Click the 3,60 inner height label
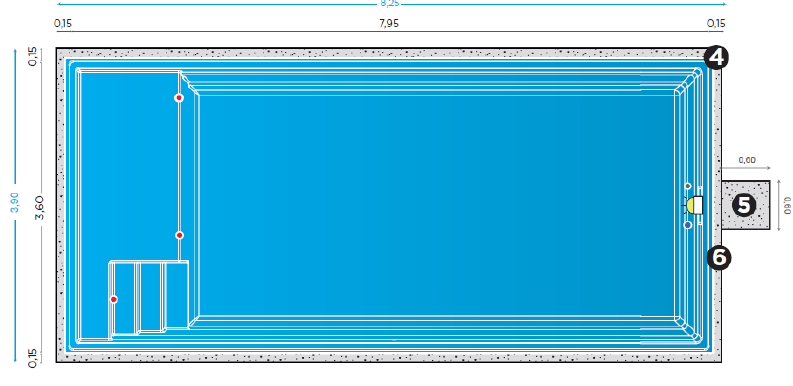This screenshot has height=386, width=793. pos(40,208)
